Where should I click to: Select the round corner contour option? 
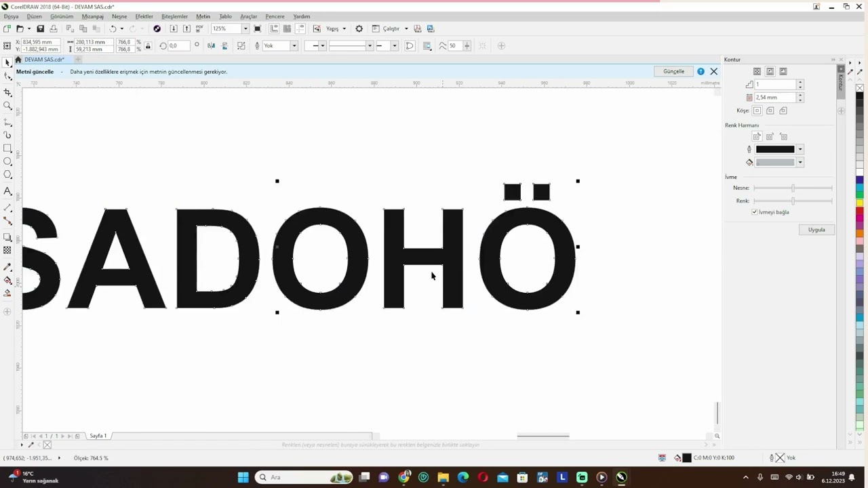click(x=770, y=110)
